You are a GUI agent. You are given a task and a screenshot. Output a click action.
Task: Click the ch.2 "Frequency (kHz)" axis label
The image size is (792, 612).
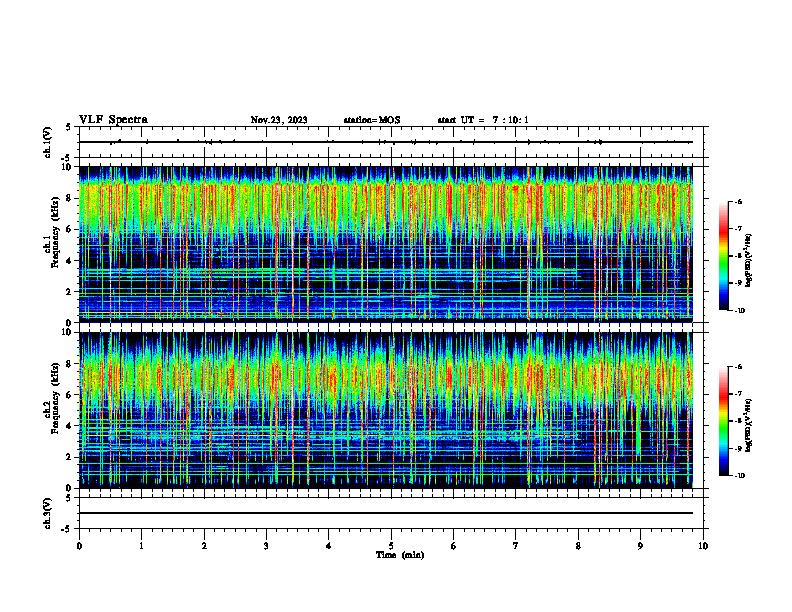coord(56,398)
